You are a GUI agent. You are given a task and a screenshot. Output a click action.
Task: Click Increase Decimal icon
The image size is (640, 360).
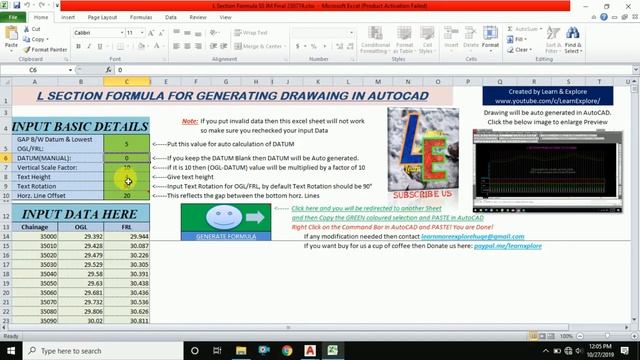click(x=340, y=46)
